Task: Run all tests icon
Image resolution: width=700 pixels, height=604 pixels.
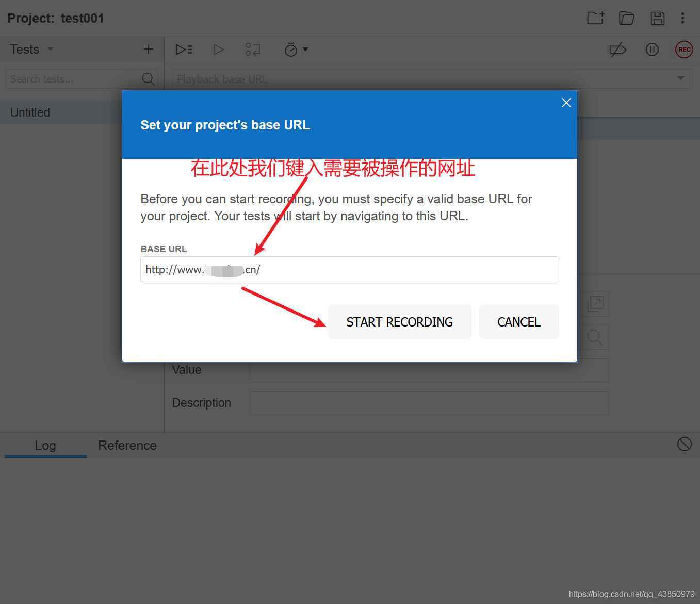Action: 184,50
